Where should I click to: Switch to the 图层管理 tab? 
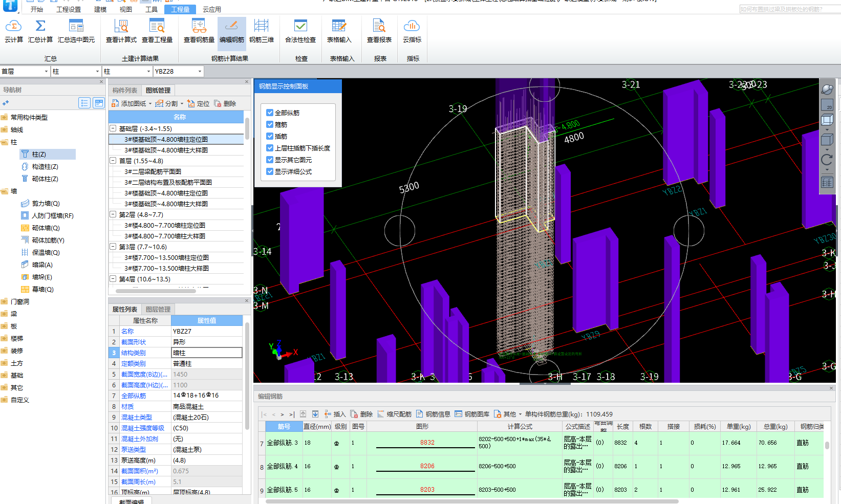158,309
